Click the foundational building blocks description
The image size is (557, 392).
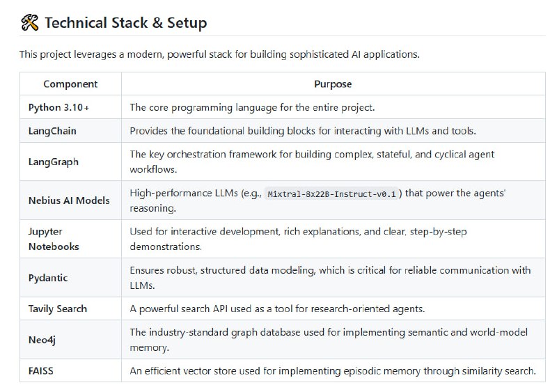pyautogui.click(x=303, y=131)
